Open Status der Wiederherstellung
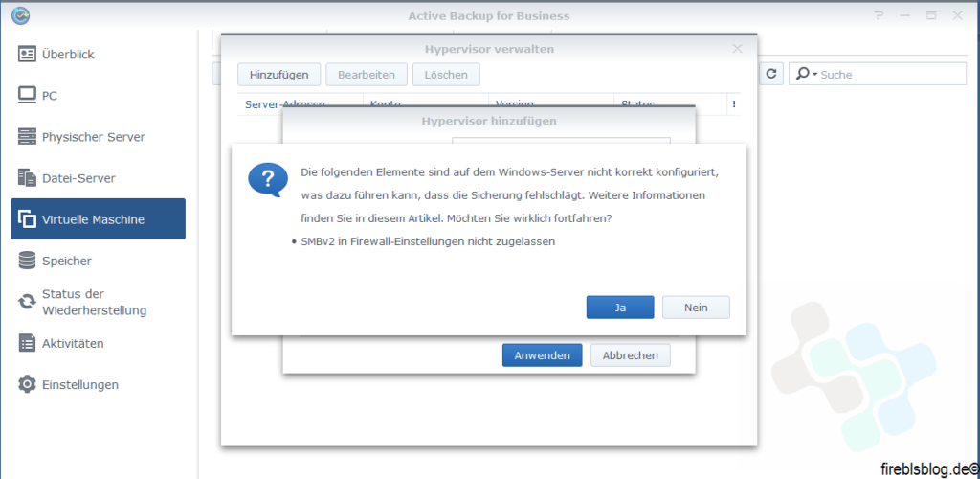Image resolution: width=980 pixels, height=479 pixels. click(x=99, y=302)
